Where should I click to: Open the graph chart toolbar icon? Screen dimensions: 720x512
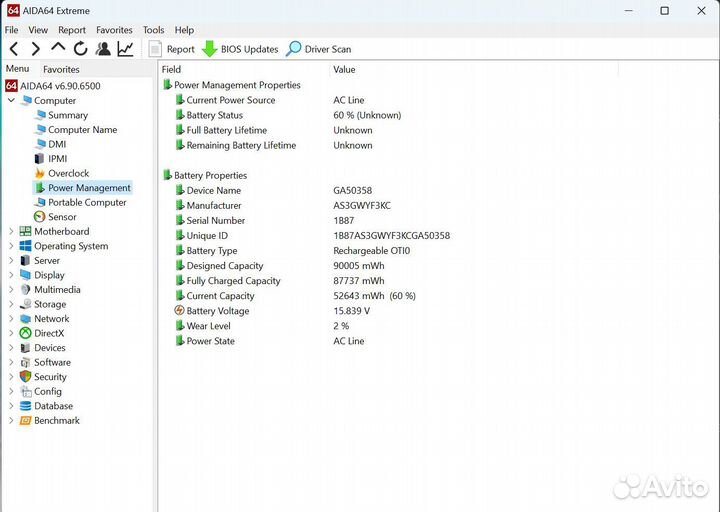coord(125,49)
